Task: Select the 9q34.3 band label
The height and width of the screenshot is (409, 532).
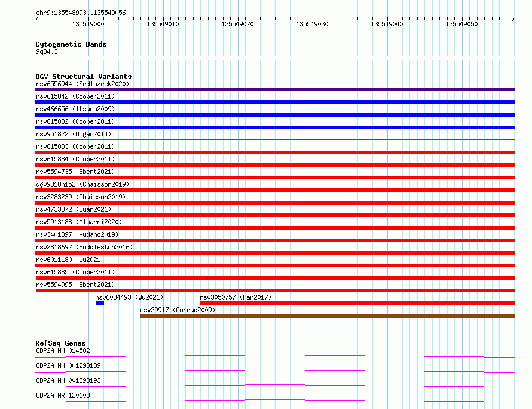Action: pyautogui.click(x=47, y=51)
